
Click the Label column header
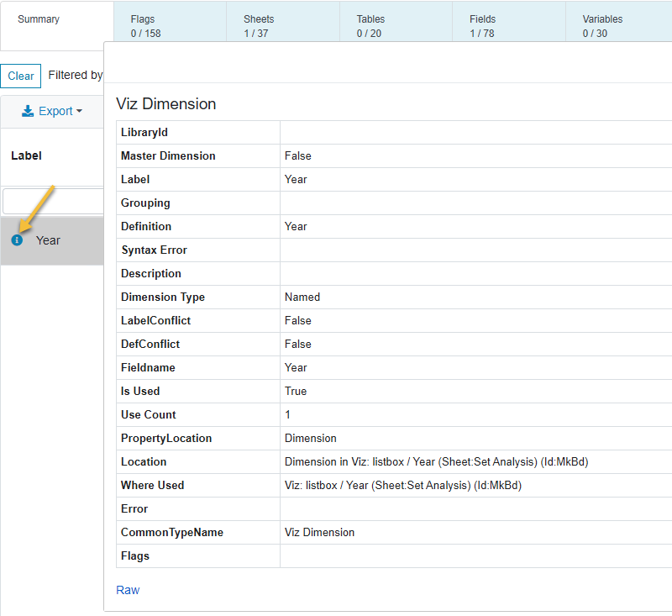tap(26, 155)
